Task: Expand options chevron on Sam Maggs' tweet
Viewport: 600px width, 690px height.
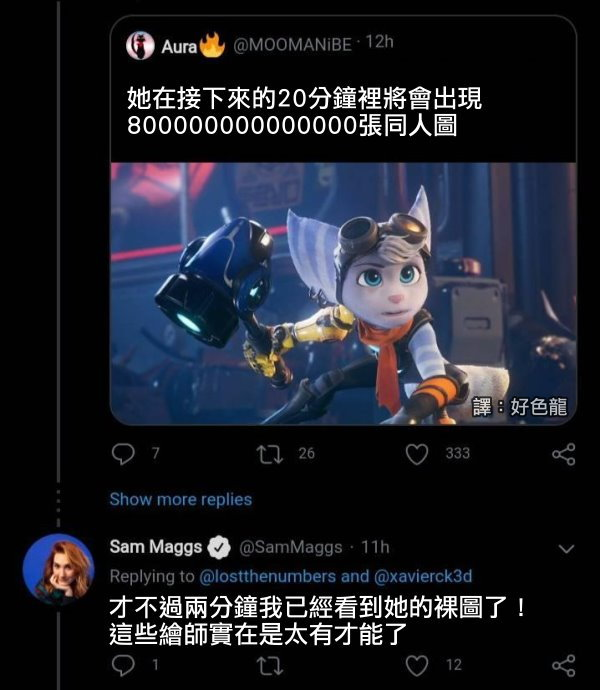Action: [566, 548]
